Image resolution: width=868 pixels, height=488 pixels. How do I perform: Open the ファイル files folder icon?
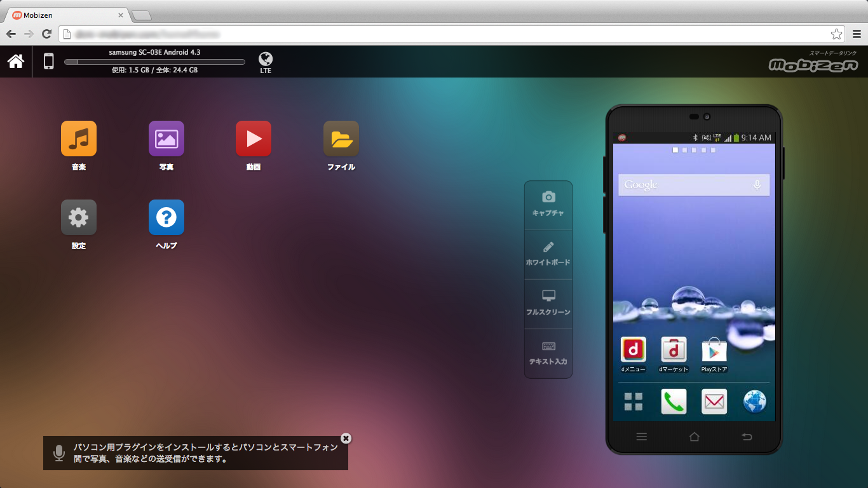[341, 139]
